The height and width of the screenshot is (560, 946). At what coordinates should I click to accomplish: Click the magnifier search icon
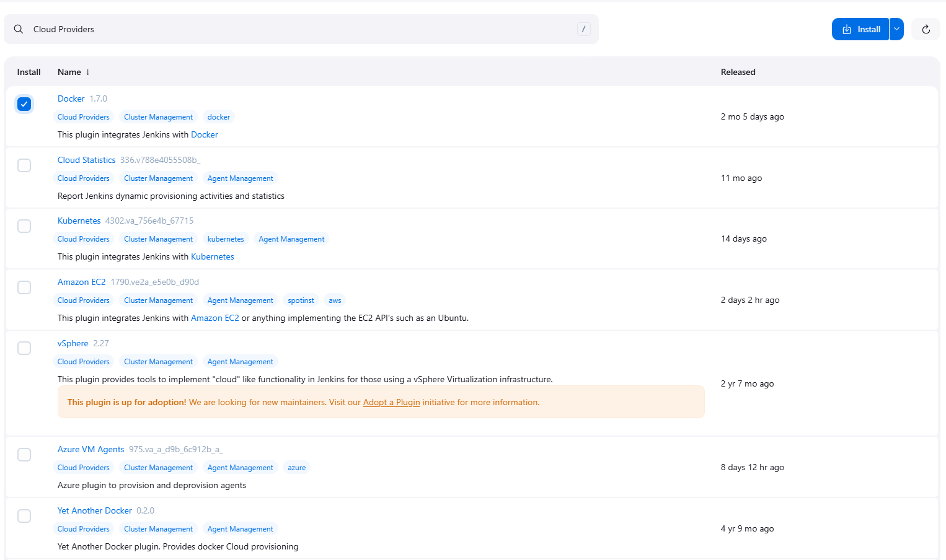[x=19, y=29]
